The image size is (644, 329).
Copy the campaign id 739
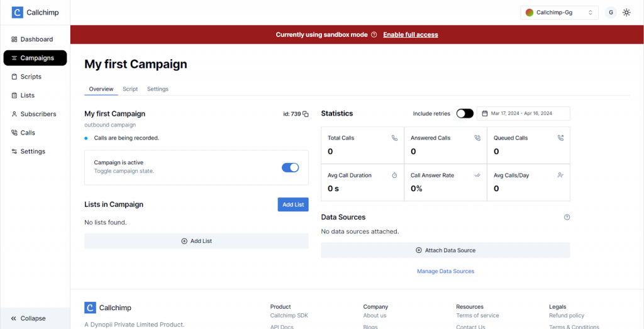(x=306, y=114)
